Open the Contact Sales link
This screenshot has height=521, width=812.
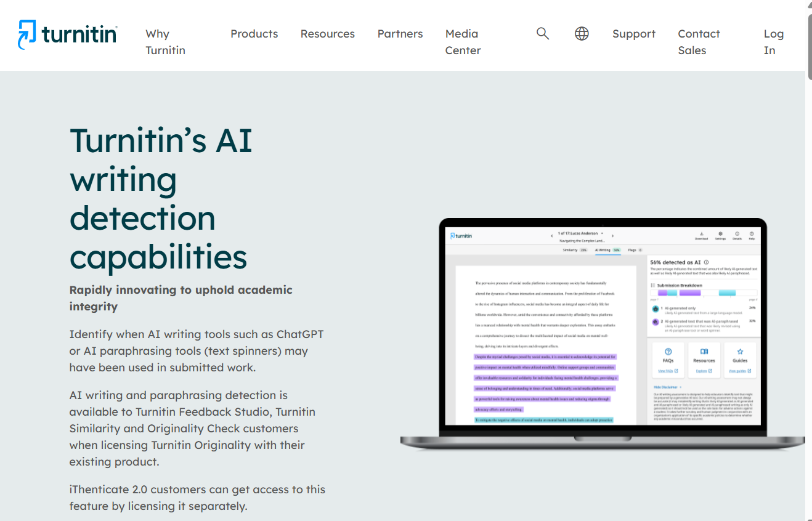tap(699, 42)
